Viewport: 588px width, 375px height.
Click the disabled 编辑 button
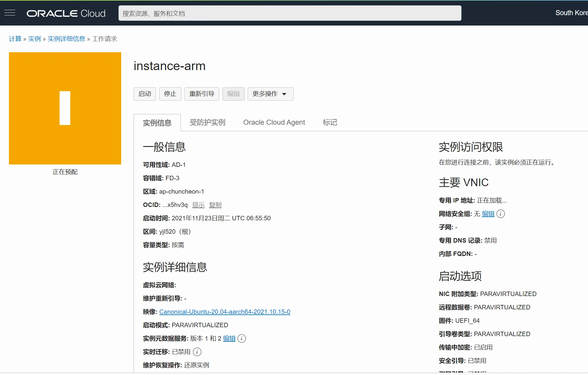click(233, 94)
